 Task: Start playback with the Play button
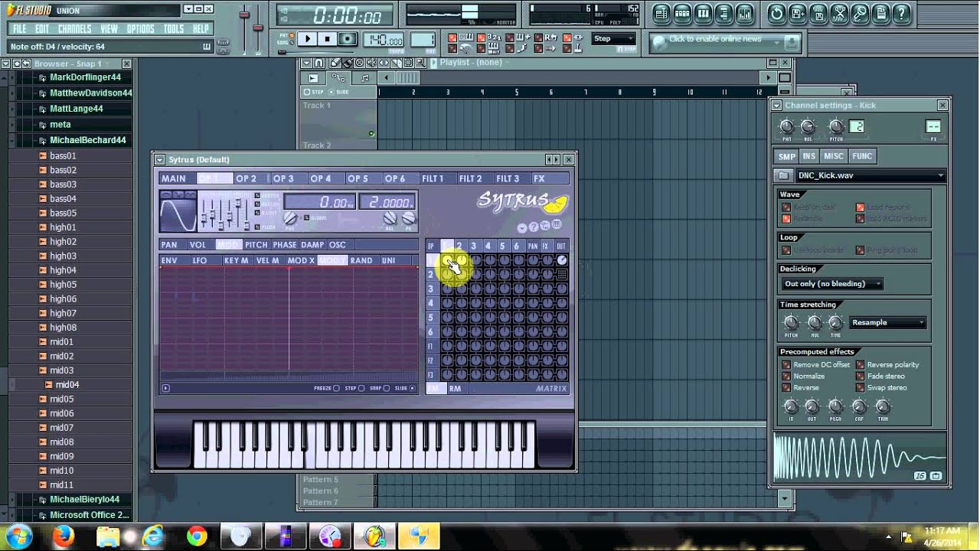pos(307,39)
